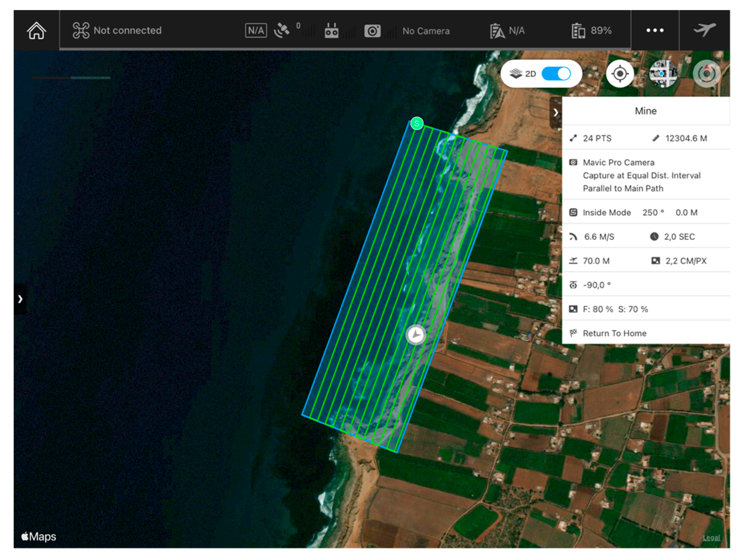Toggle the 2D map view switch

click(556, 74)
